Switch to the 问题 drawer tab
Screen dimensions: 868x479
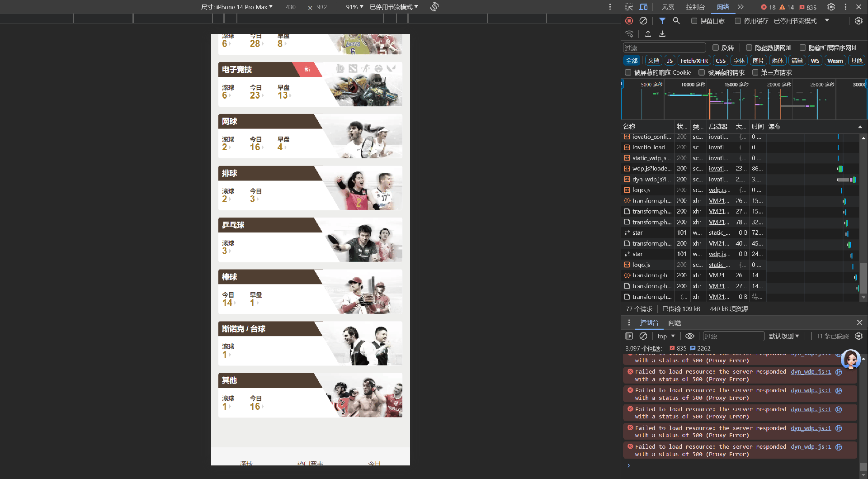coord(675,322)
